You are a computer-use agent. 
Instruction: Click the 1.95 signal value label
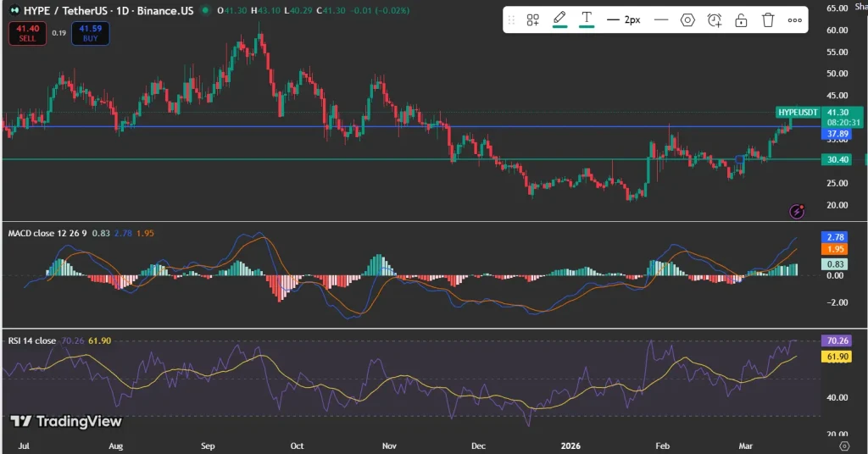[x=835, y=249]
